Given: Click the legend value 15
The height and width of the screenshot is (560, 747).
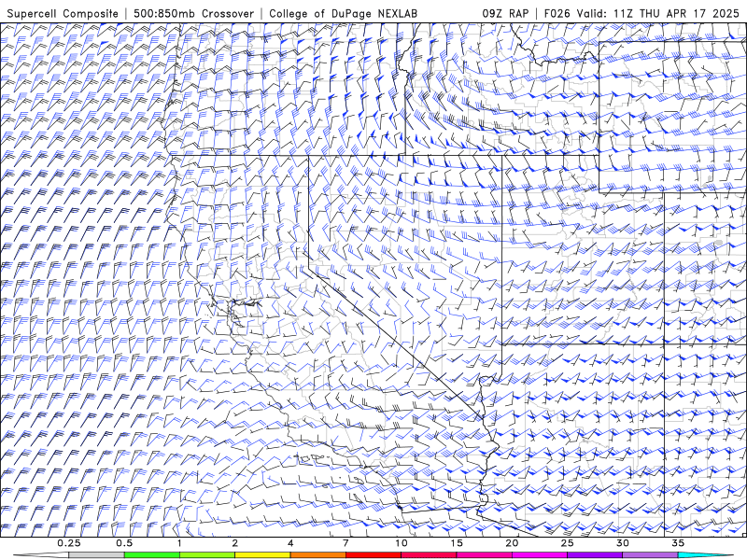Looking at the screenshot, I should [x=457, y=543].
